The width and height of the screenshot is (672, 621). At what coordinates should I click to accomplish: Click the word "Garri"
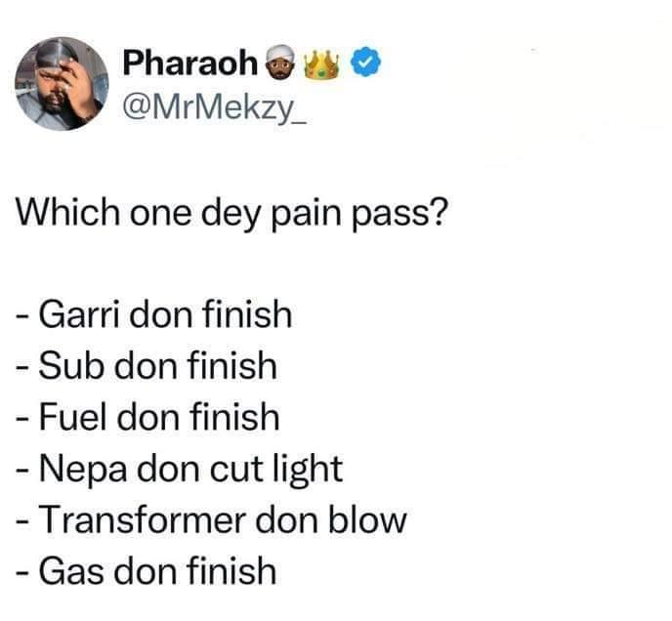tap(79, 314)
